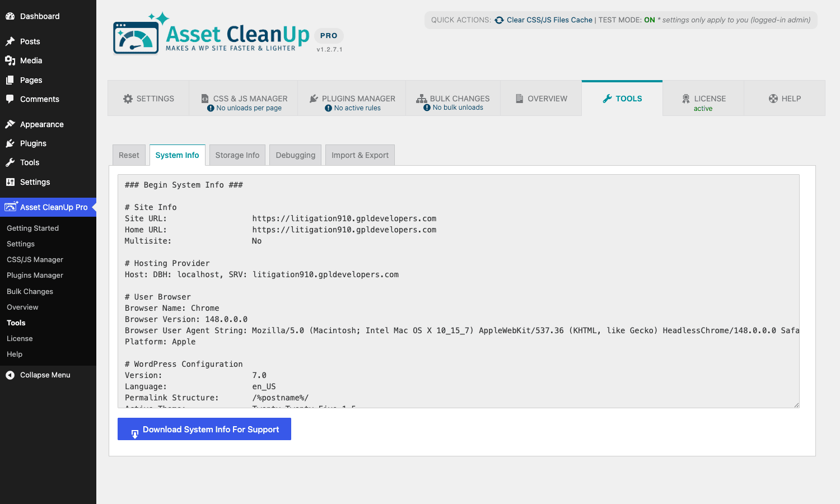This screenshot has width=840, height=504.
Task: Switch to Debugging sub-tab
Action: click(296, 155)
